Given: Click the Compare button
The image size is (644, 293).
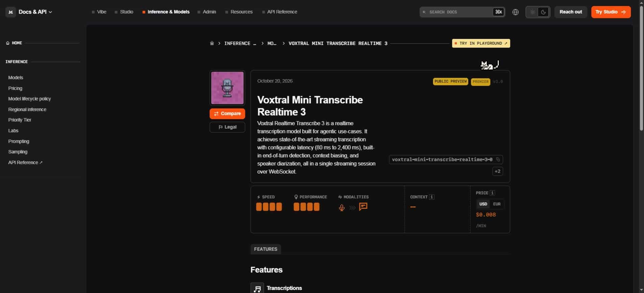Looking at the screenshot, I should 227,114.
